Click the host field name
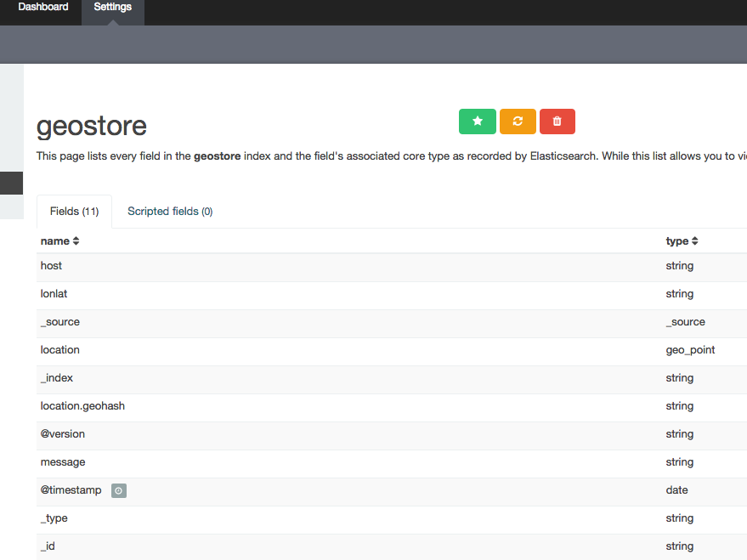 pyautogui.click(x=51, y=266)
